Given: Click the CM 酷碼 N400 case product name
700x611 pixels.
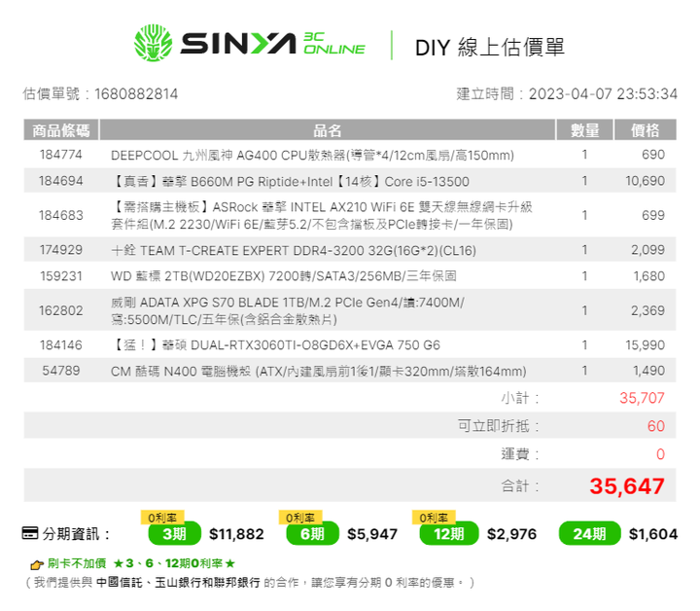Looking at the screenshot, I should pyautogui.click(x=319, y=372).
